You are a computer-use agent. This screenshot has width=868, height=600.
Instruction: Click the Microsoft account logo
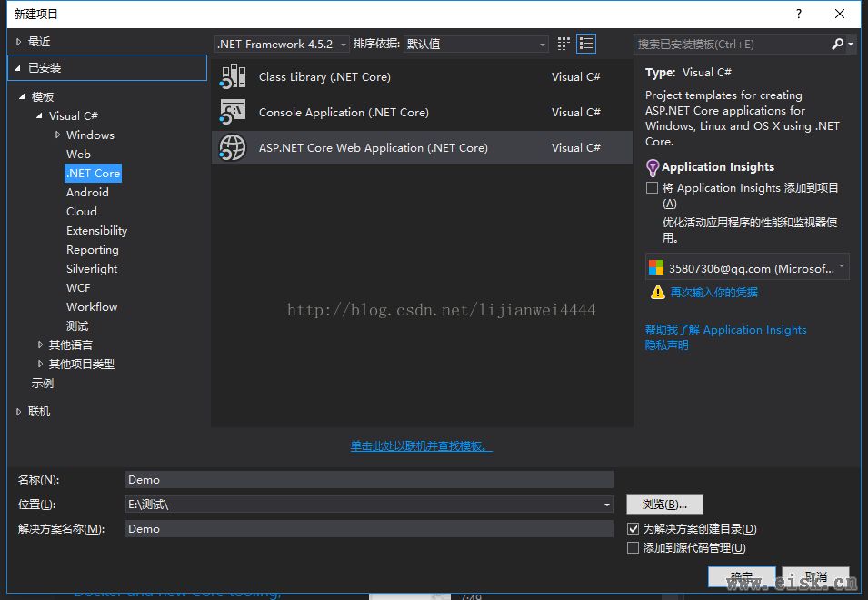pos(656,268)
